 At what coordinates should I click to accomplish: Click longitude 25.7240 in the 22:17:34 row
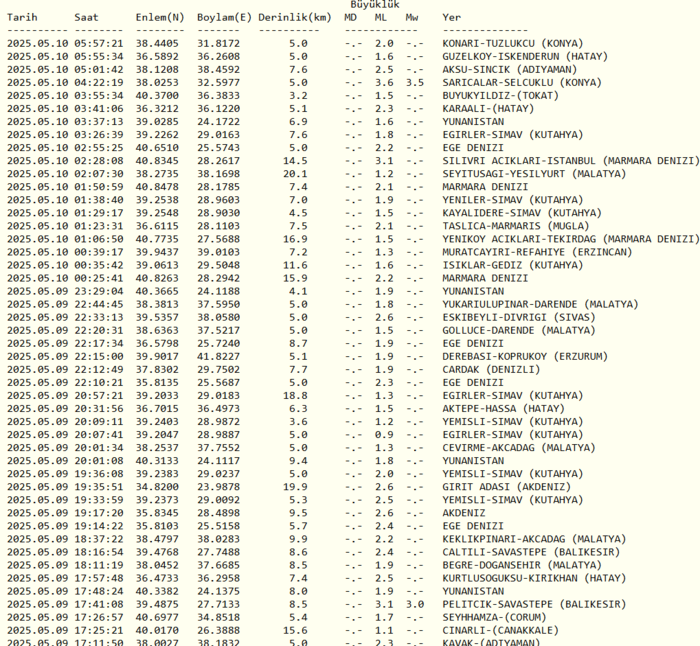point(219,343)
